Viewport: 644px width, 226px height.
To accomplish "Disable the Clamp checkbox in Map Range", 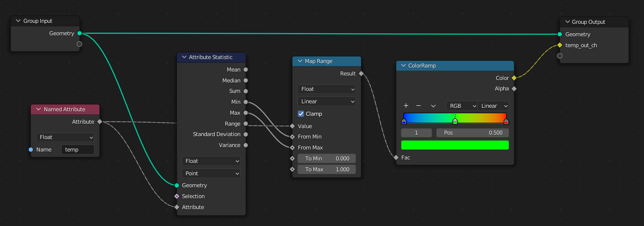I will coord(301,114).
